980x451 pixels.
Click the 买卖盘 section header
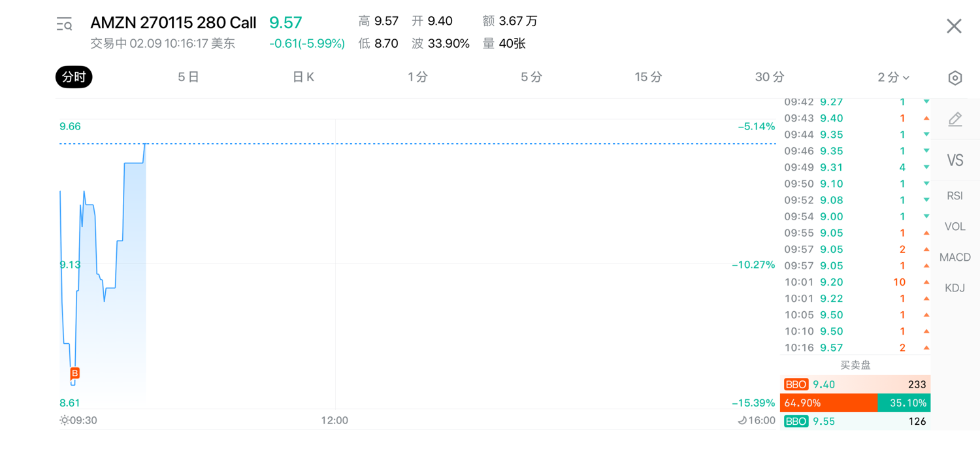(855, 365)
